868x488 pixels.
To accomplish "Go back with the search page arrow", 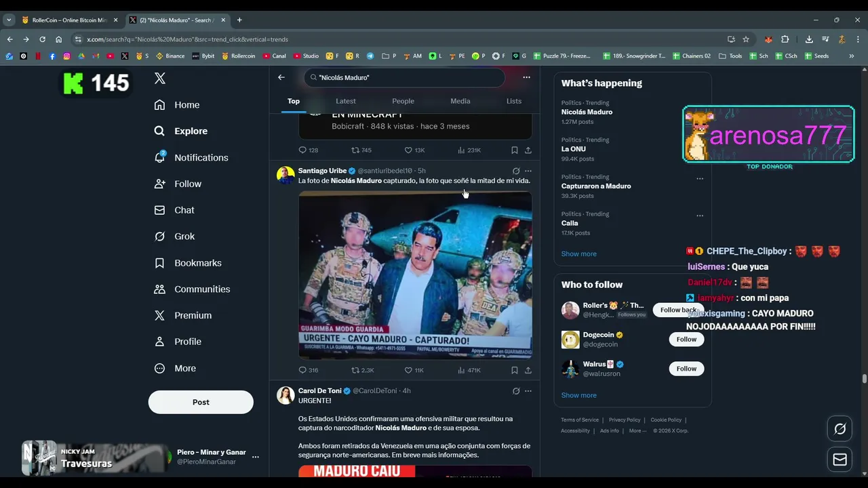I will (281, 77).
